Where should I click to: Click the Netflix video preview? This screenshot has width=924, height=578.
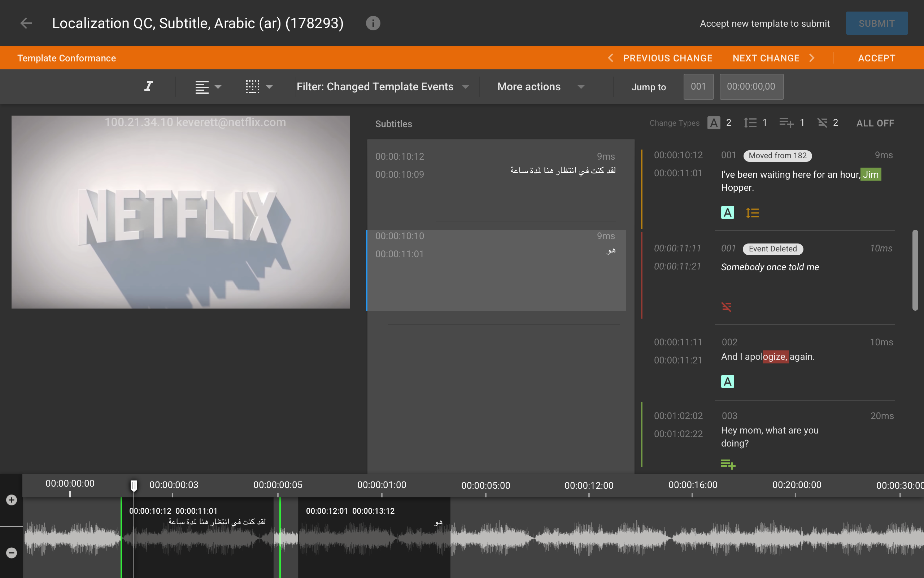pyautogui.click(x=180, y=212)
